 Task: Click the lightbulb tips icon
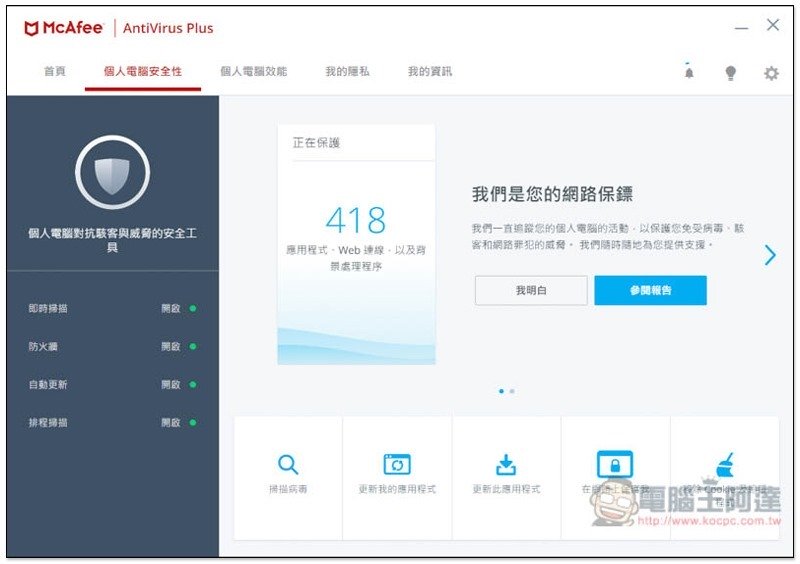731,73
